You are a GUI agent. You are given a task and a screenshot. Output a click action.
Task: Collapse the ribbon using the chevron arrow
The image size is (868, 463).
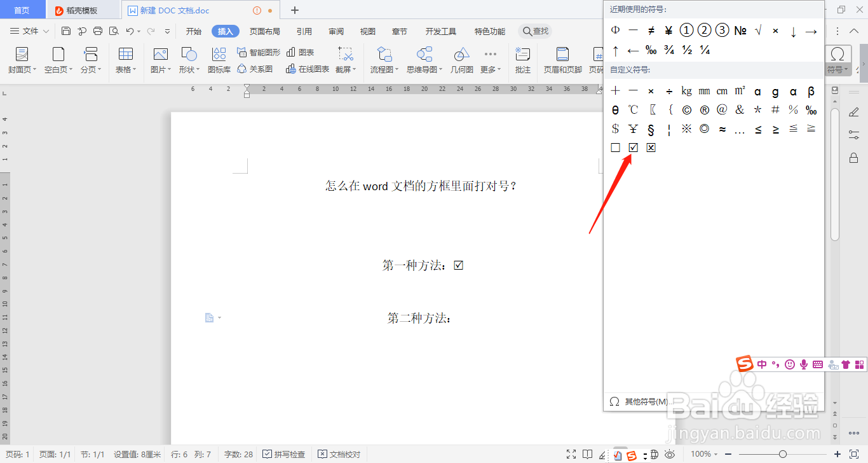click(x=855, y=31)
